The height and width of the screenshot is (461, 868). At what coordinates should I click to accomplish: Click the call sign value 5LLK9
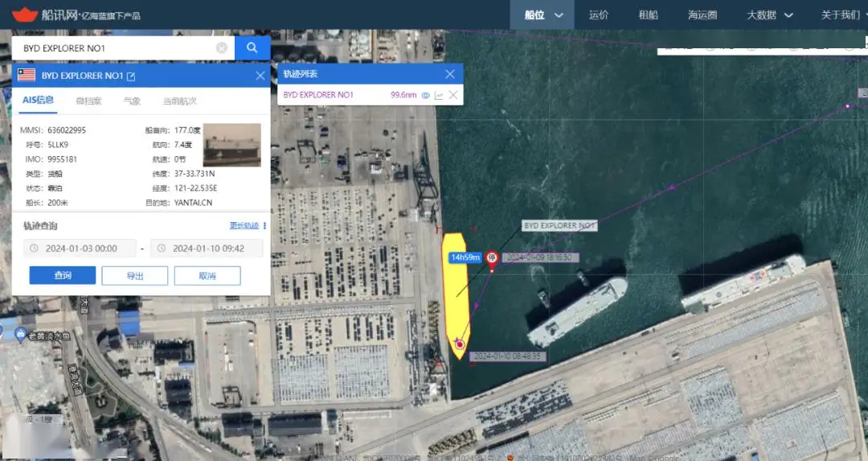pyautogui.click(x=58, y=145)
